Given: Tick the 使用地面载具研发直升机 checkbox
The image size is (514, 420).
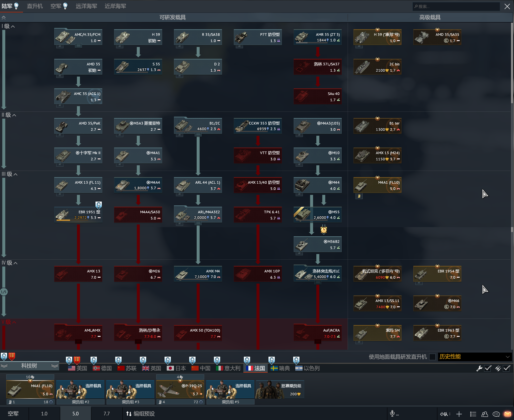Looking at the screenshot, I should pyautogui.click(x=432, y=357).
